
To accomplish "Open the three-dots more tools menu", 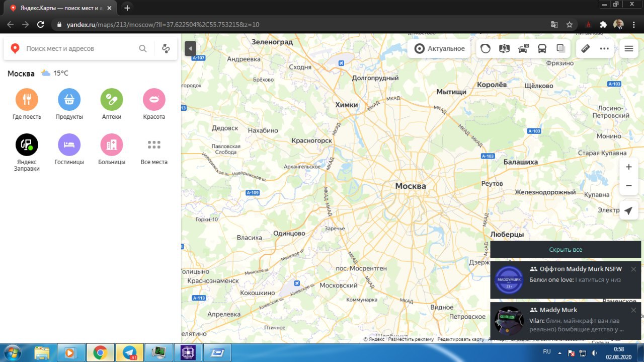I will click(x=604, y=49).
